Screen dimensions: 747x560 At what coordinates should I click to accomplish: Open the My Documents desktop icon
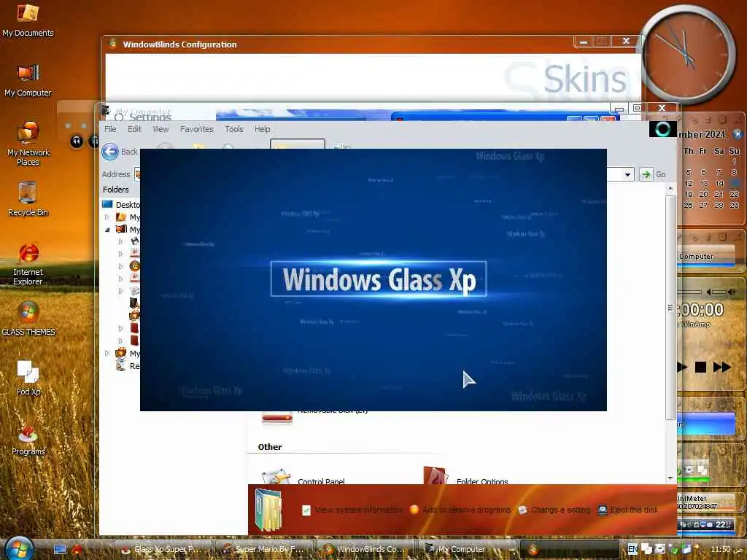[28, 20]
